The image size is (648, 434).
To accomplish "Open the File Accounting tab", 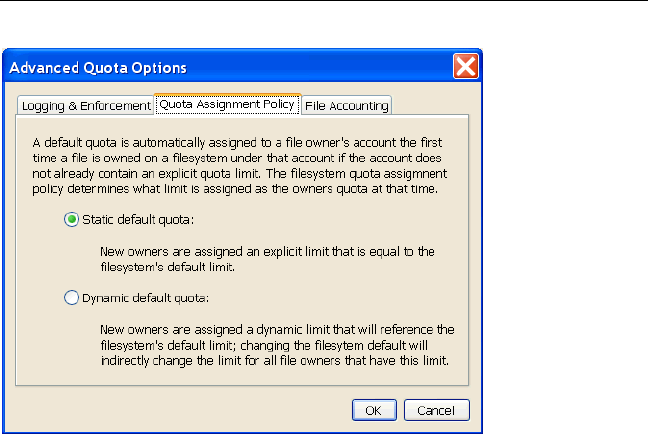I will [x=346, y=105].
